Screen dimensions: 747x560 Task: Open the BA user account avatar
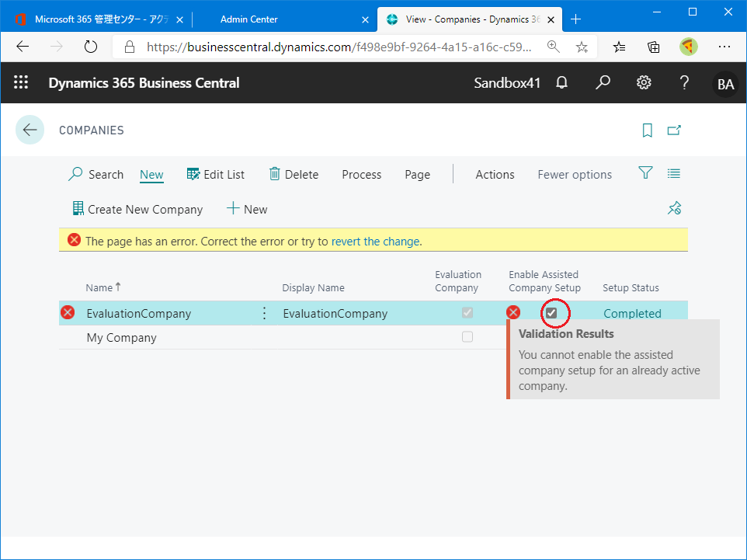pos(725,84)
